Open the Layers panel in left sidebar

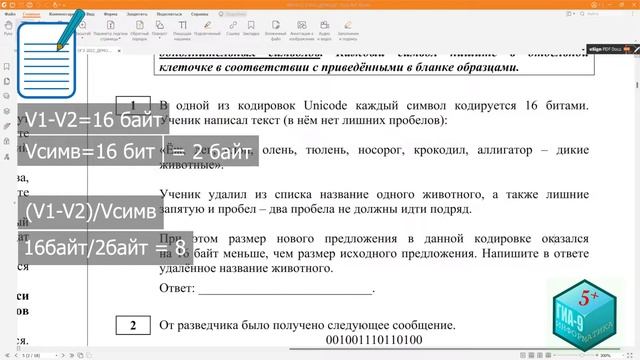pos(7,111)
